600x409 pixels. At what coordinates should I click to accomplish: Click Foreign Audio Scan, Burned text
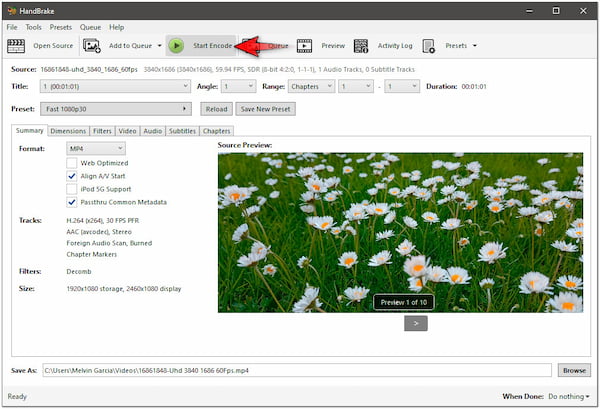pos(109,243)
